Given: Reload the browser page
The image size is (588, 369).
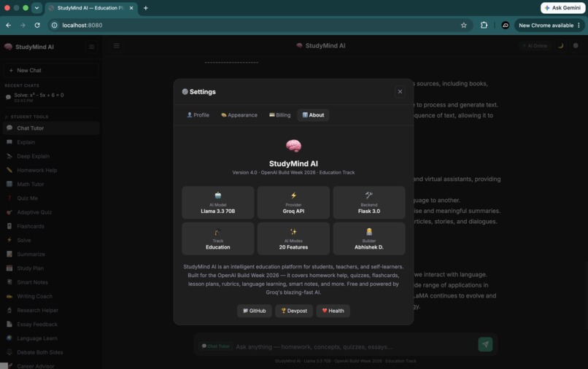Looking at the screenshot, I should click(37, 25).
